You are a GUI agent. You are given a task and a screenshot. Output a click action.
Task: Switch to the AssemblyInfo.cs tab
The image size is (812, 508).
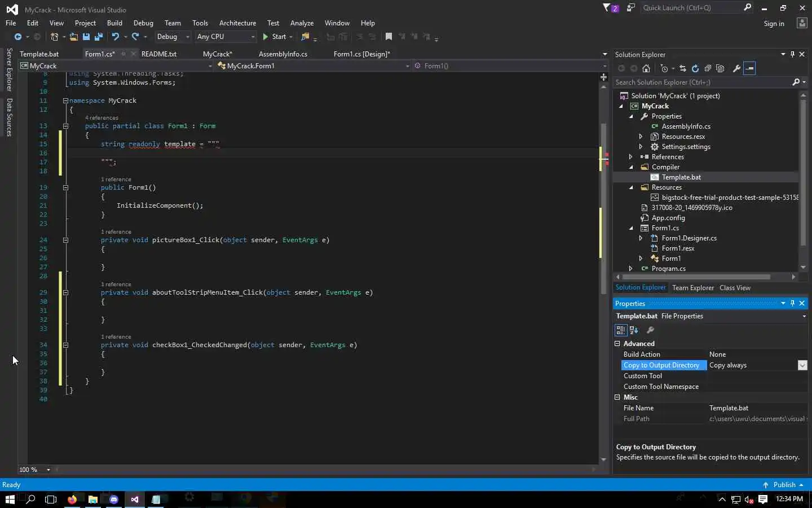[x=283, y=54]
